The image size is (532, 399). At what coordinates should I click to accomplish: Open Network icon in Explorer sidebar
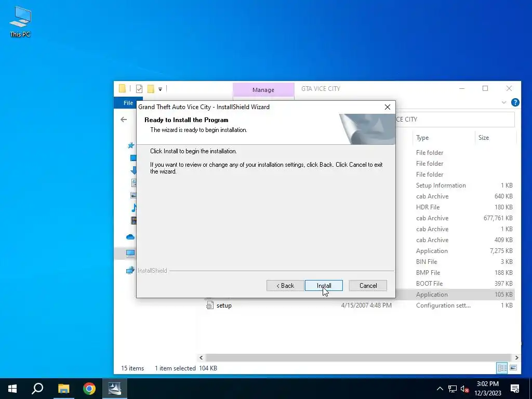[130, 270]
